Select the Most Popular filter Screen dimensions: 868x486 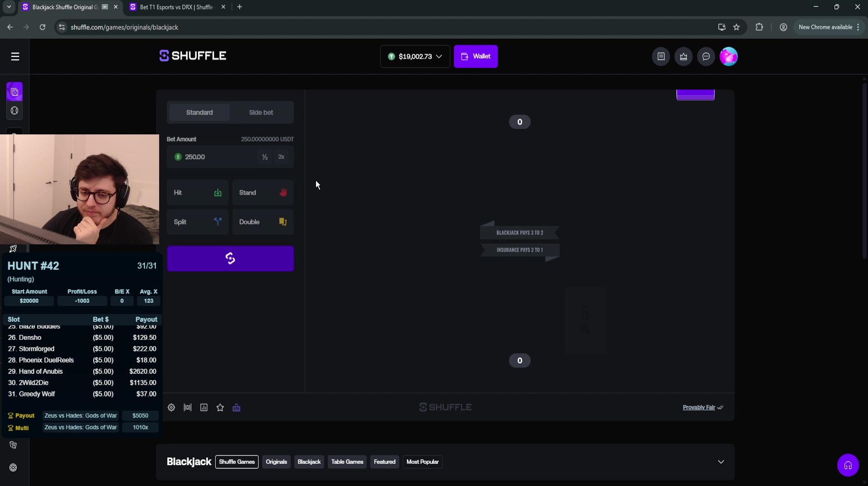423,462
